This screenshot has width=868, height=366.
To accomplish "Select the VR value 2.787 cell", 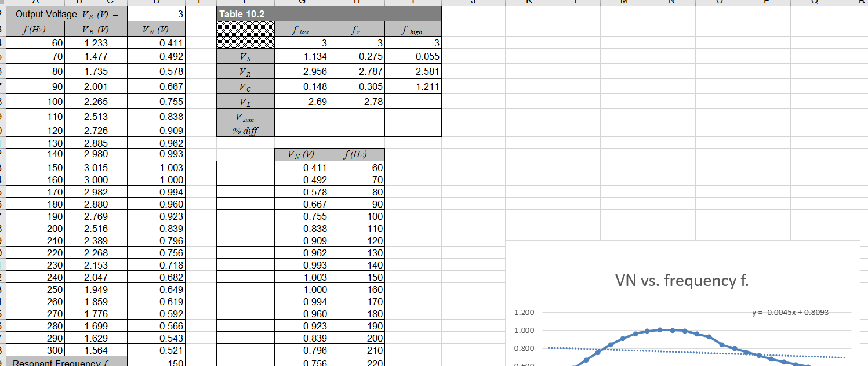I will [x=357, y=71].
